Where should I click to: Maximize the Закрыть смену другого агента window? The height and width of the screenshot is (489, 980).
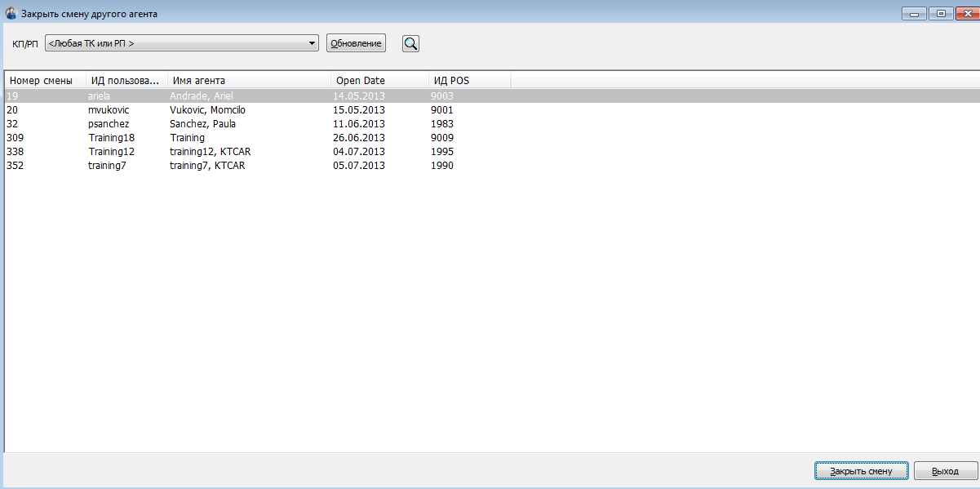click(x=941, y=13)
